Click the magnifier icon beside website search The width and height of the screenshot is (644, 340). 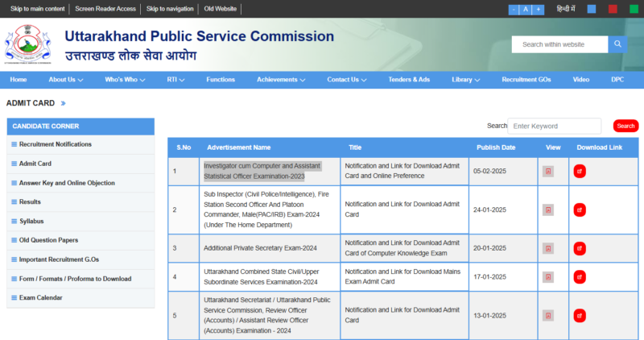(x=617, y=44)
